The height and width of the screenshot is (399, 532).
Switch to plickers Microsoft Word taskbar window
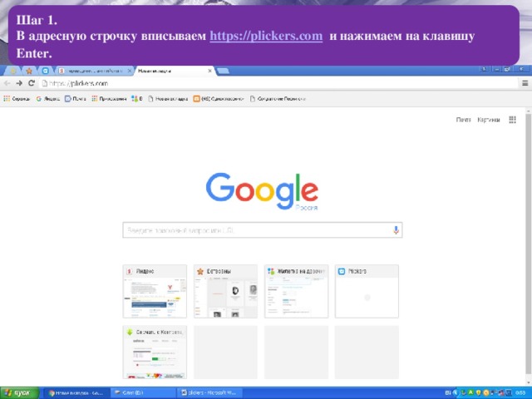[209, 393]
